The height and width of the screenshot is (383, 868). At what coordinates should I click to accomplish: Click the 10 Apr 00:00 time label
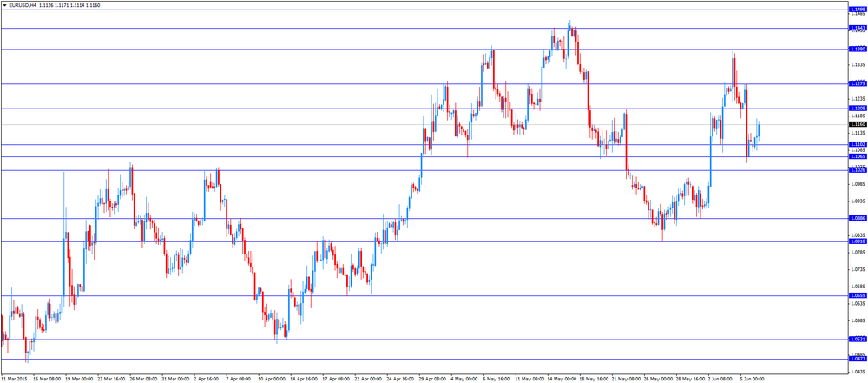point(271,380)
